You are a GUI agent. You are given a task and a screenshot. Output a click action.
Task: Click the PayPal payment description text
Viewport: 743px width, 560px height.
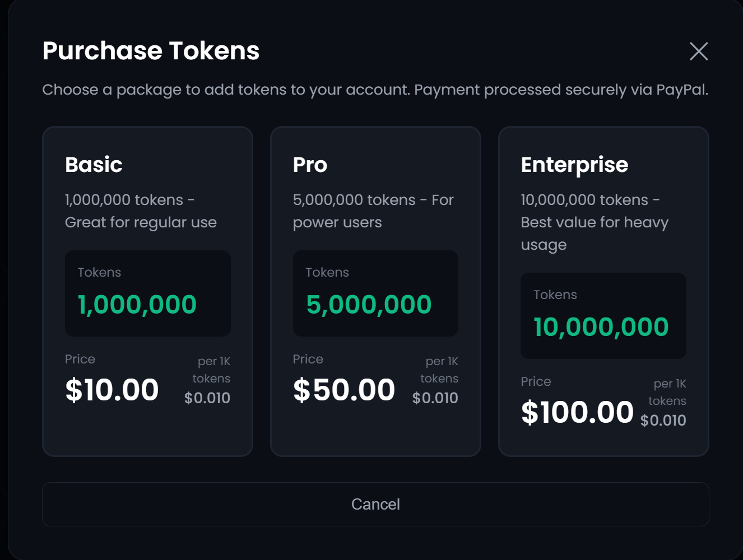[375, 90]
